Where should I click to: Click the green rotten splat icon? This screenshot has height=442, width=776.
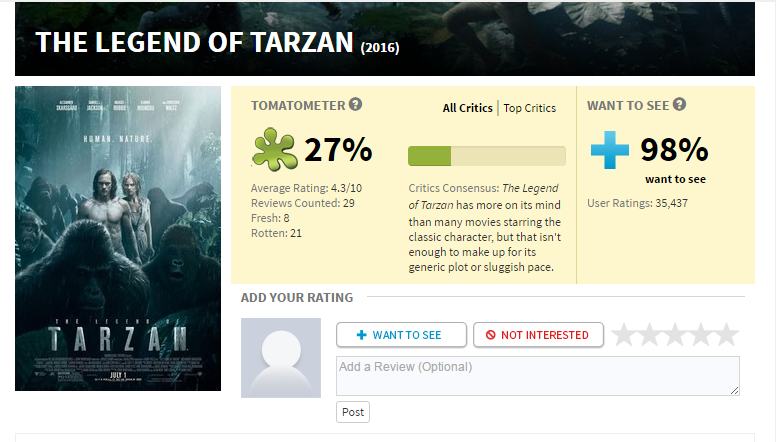pyautogui.click(x=275, y=150)
